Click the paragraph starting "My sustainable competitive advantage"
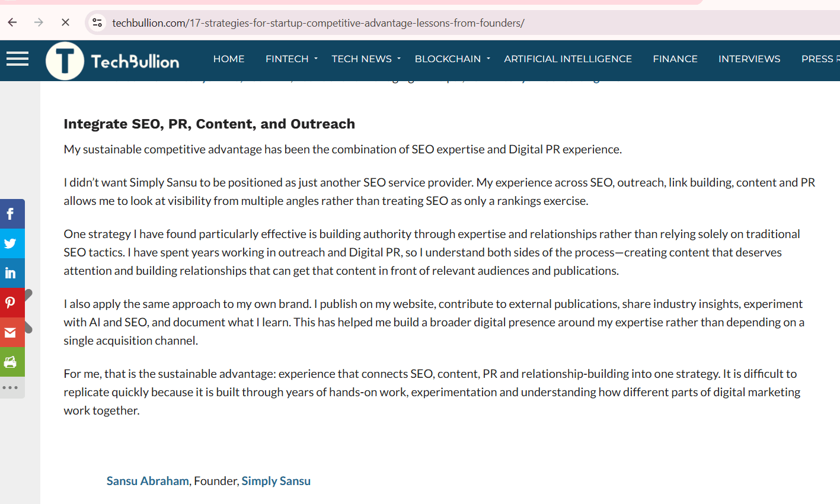Screen dimensions: 840x504 coord(343,149)
